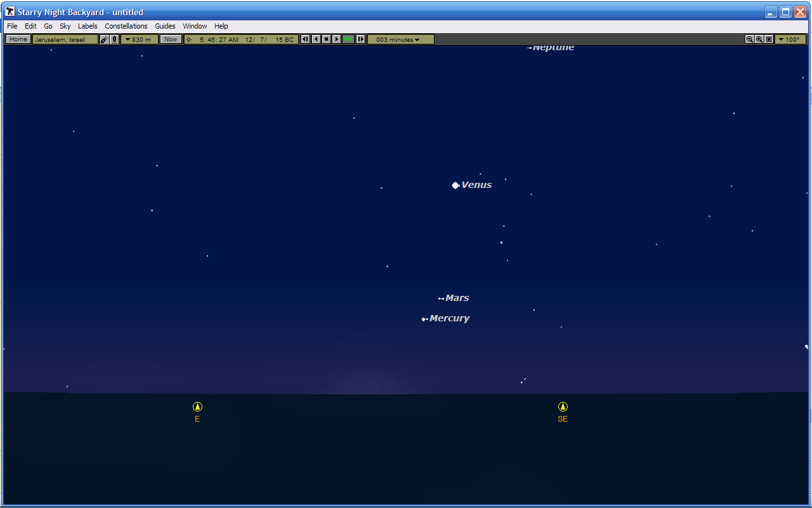Image resolution: width=812 pixels, height=508 pixels.
Task: Step time forward one increment
Action: 361,39
